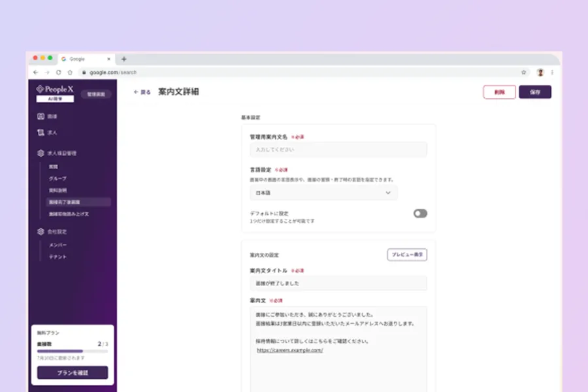588x392 pixels.
Task: Click inside the 案内文 text area
Action: [x=338, y=349]
